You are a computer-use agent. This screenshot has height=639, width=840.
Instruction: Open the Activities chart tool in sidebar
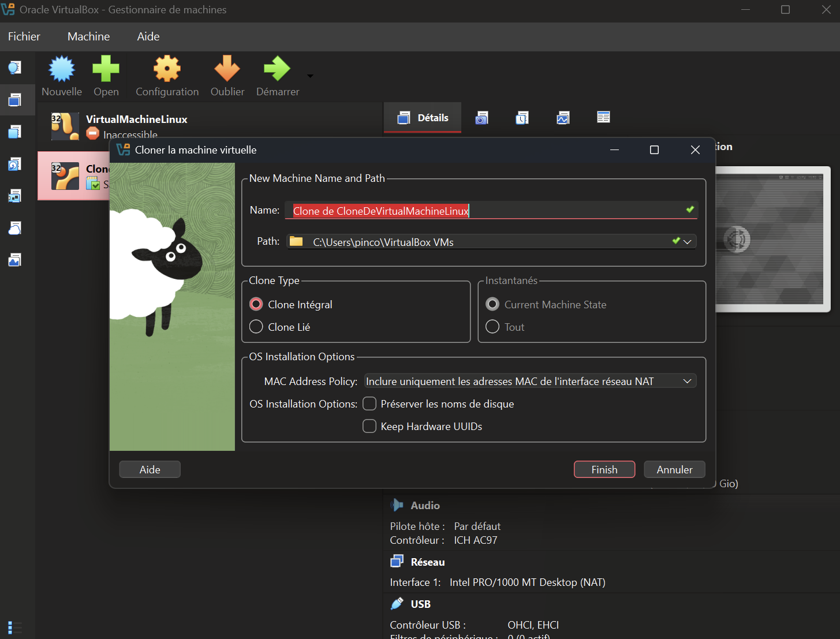tap(14, 260)
